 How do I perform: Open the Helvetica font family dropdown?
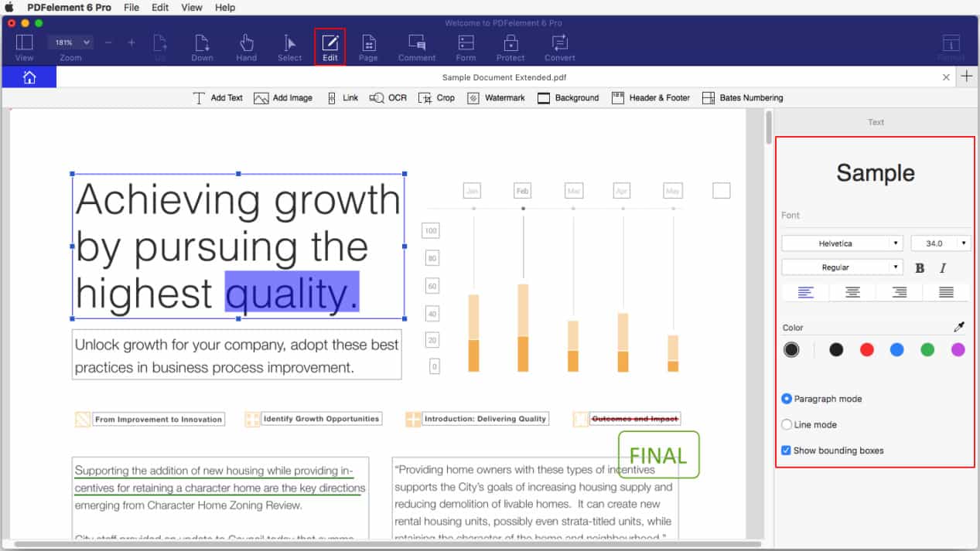pyautogui.click(x=842, y=243)
